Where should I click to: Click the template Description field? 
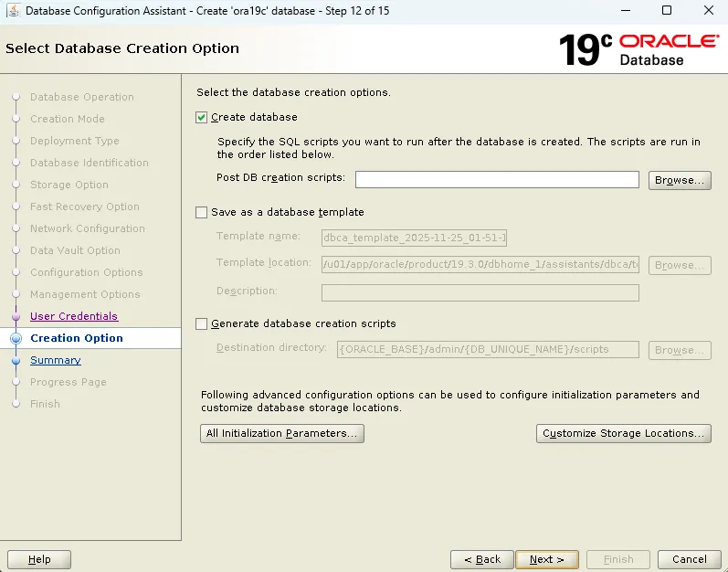(480, 293)
